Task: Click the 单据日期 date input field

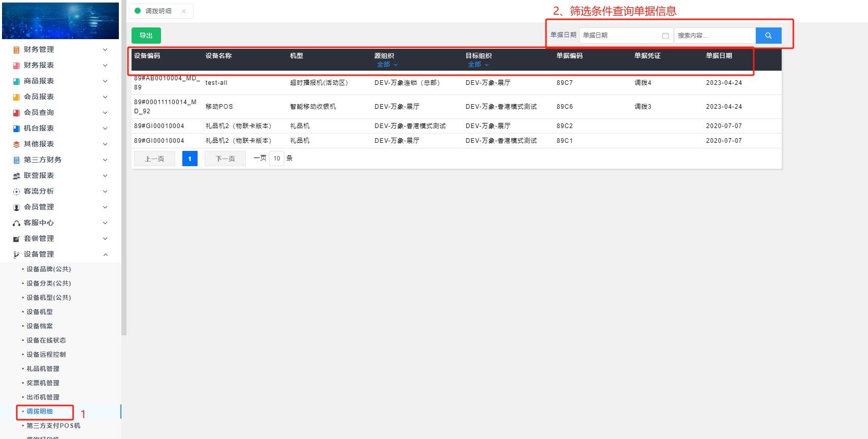Action: (x=626, y=36)
